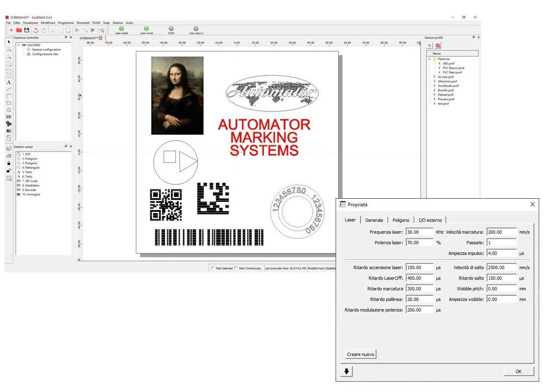Open a file with the red folder icon
The height and width of the screenshot is (392, 543).
(19, 30)
